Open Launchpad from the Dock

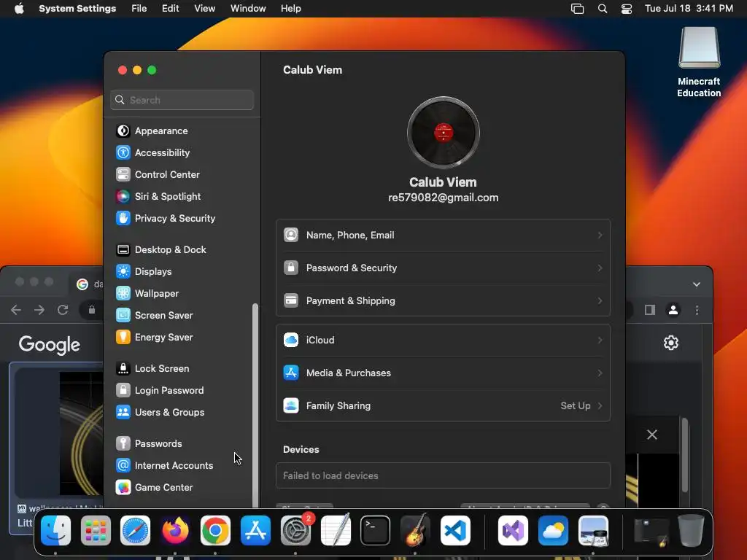96,531
